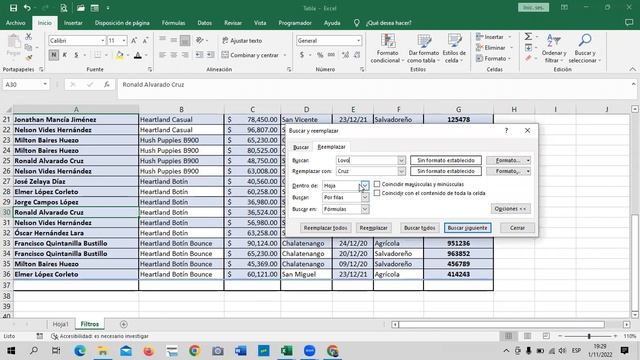
Task: Click Ajustar texto wrap-text button
Action: [x=242, y=40]
